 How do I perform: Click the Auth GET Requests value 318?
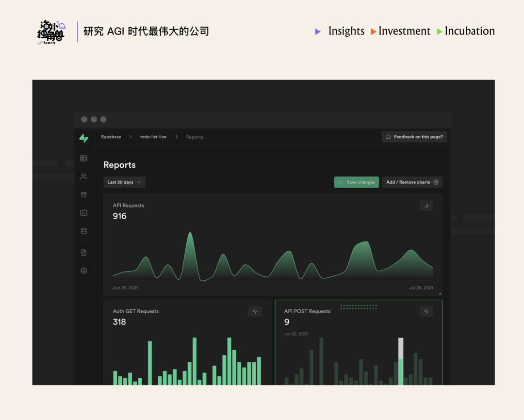click(119, 322)
